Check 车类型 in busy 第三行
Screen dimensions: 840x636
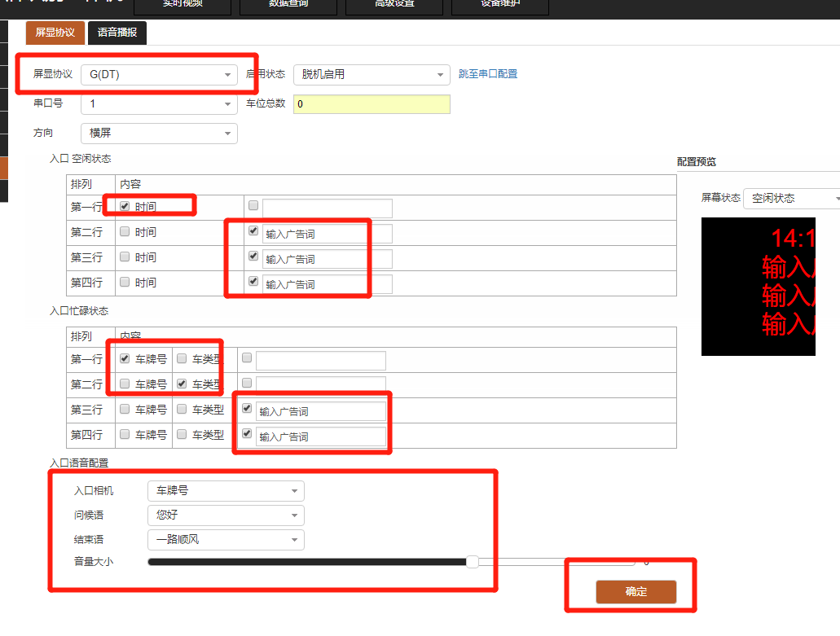coord(182,409)
